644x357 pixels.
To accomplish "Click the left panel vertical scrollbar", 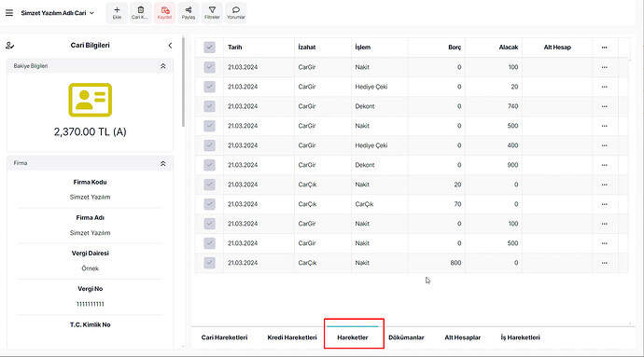I will pos(183,82).
